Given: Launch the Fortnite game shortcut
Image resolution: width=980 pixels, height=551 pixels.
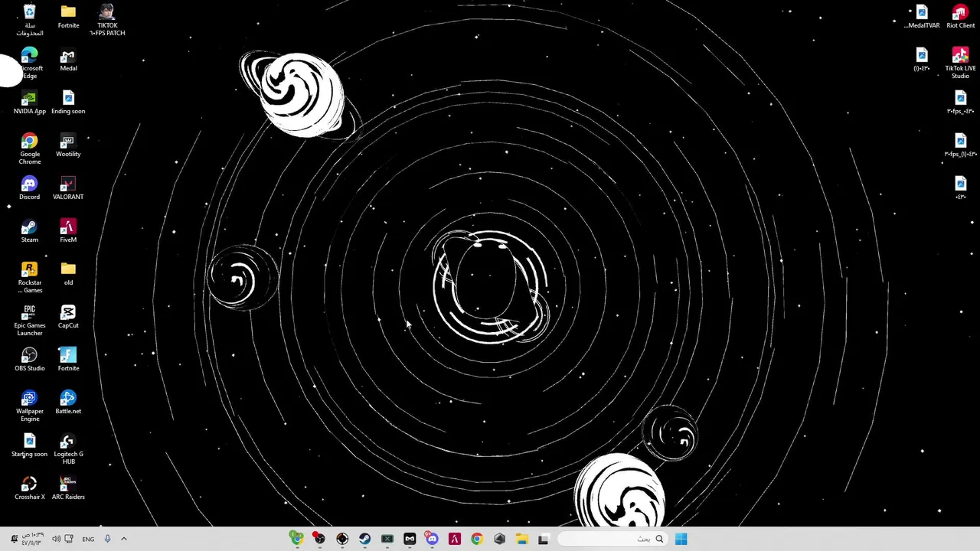Looking at the screenshot, I should click(x=68, y=360).
